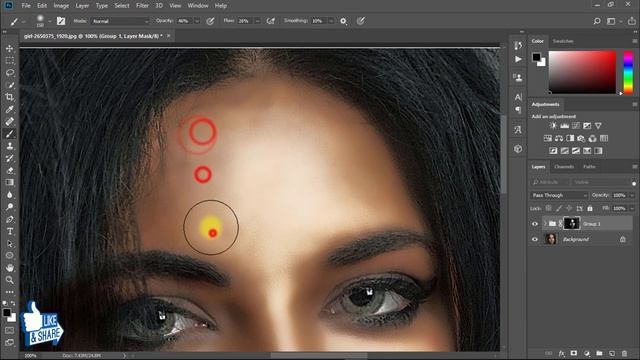The width and height of the screenshot is (640, 360).
Task: Click the delete layer trash icon
Action: pos(624,353)
